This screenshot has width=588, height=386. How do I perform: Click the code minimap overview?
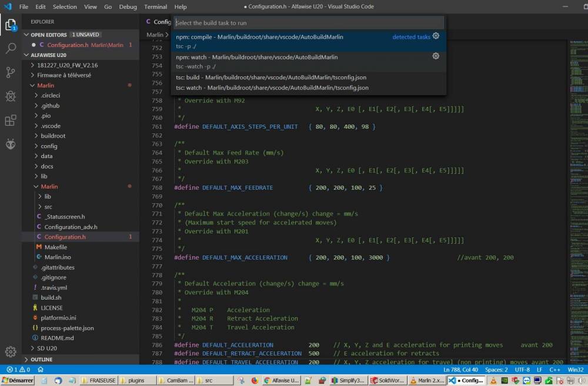(577, 118)
